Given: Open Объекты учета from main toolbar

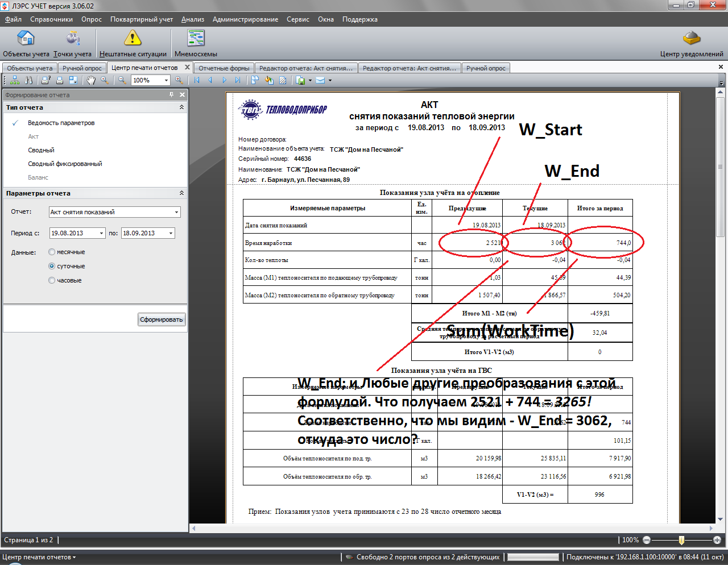Looking at the screenshot, I should [26, 44].
